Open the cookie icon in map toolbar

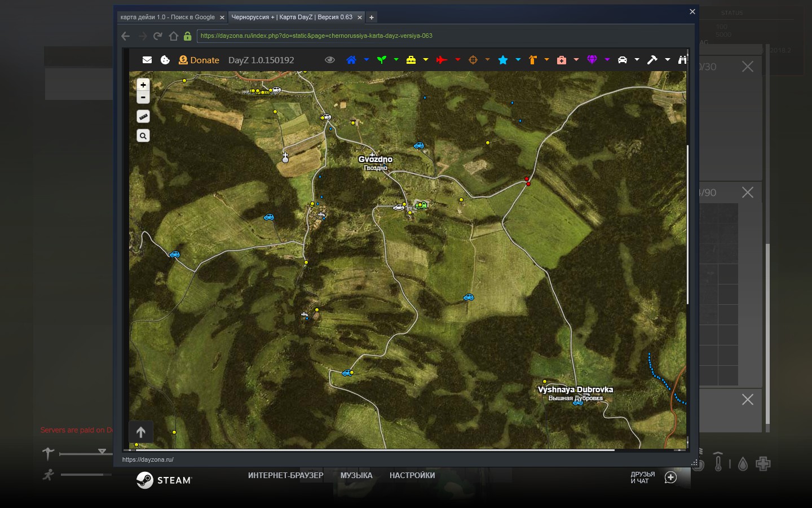(165, 60)
